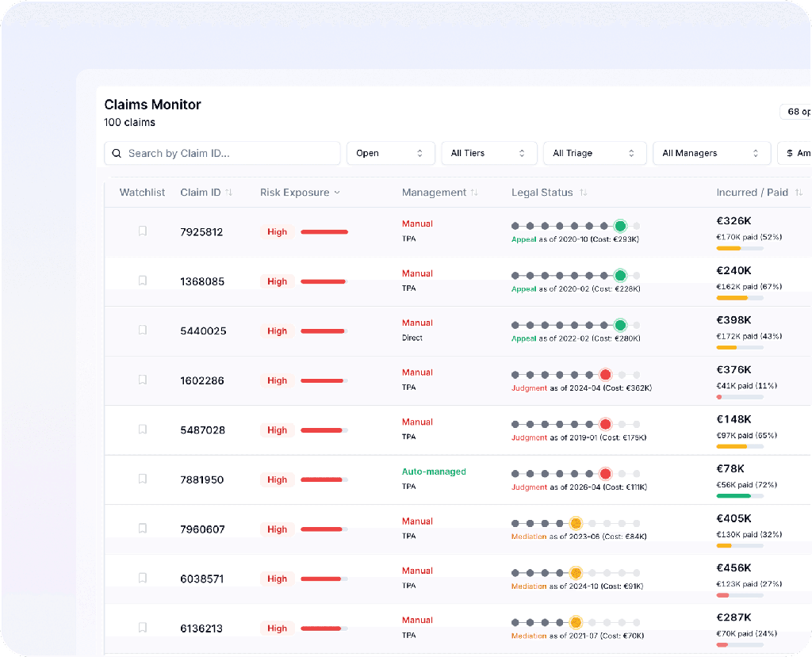Select claim ID 1602286
Screen dimensions: 812x657
click(202, 380)
